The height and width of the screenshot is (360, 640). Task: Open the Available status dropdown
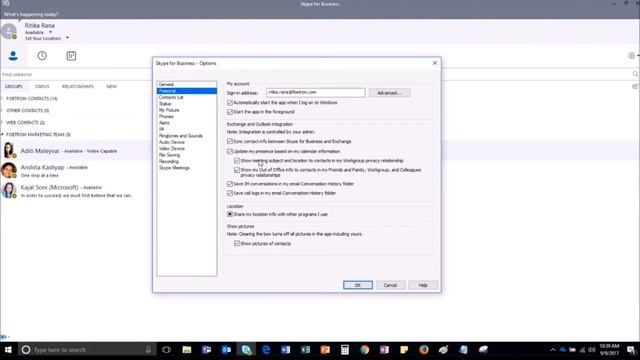pos(51,32)
